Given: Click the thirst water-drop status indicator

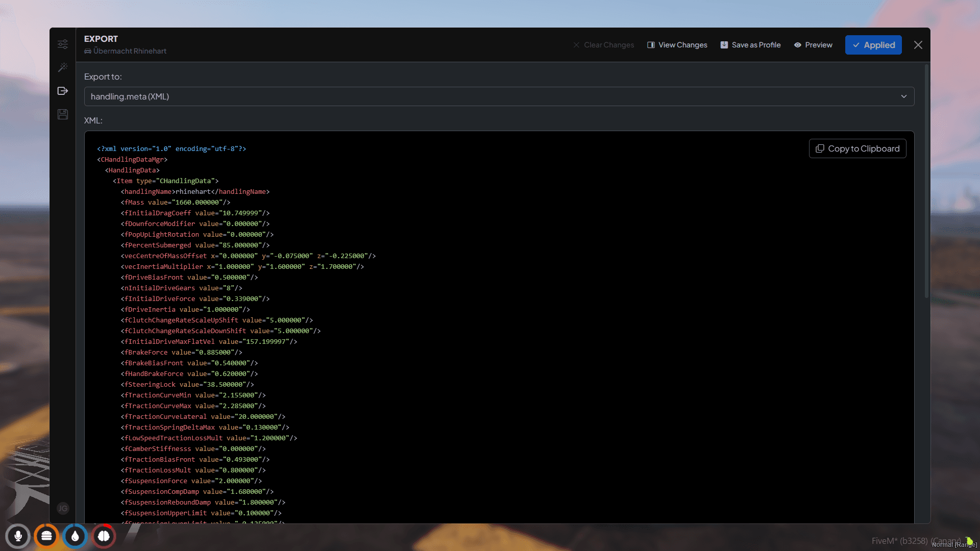Looking at the screenshot, I should tap(75, 536).
